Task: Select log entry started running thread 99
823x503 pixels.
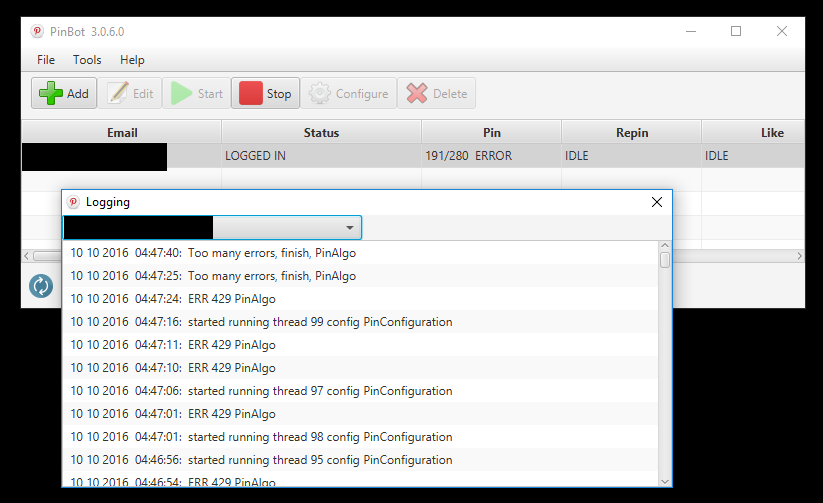Action: 360,322
